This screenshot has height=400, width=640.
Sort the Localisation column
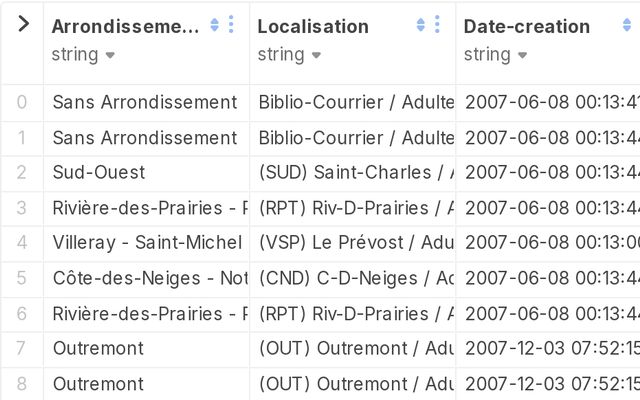coord(420,25)
